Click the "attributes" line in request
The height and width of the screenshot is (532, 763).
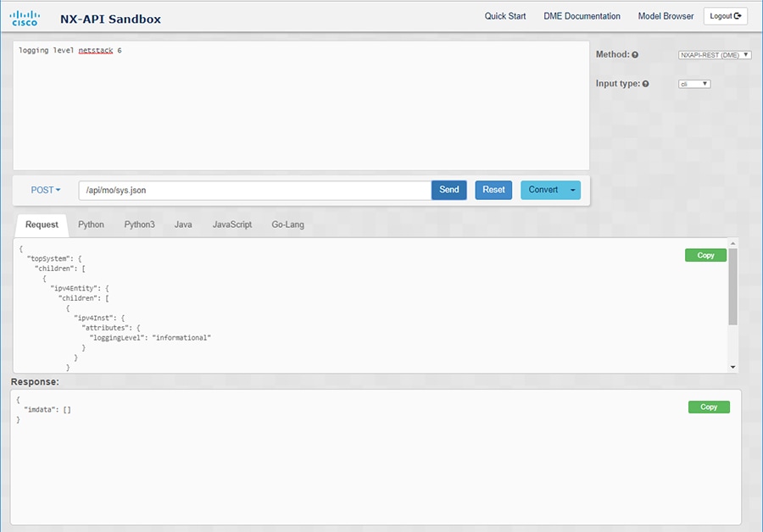point(111,328)
